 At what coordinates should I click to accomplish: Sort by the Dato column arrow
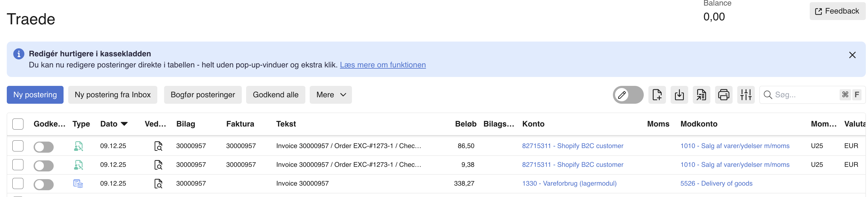[x=124, y=124]
